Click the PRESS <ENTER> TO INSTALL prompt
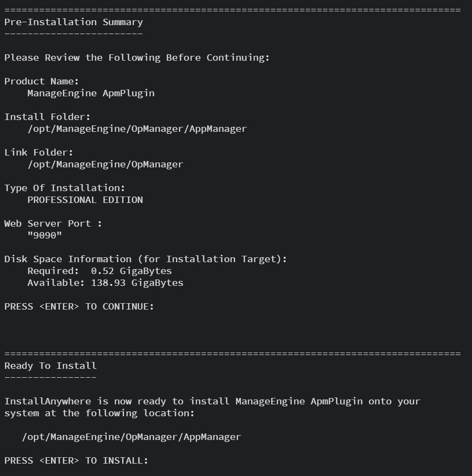This screenshot has width=472, height=476. click(x=76, y=461)
